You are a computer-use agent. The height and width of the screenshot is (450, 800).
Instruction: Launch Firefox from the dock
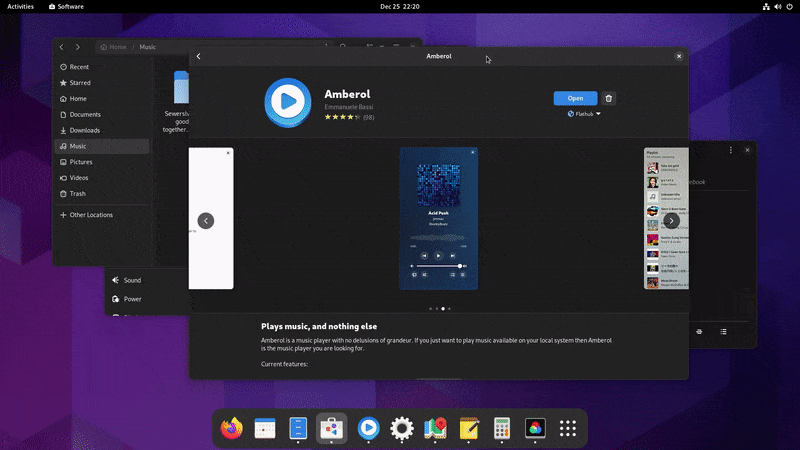pyautogui.click(x=232, y=428)
